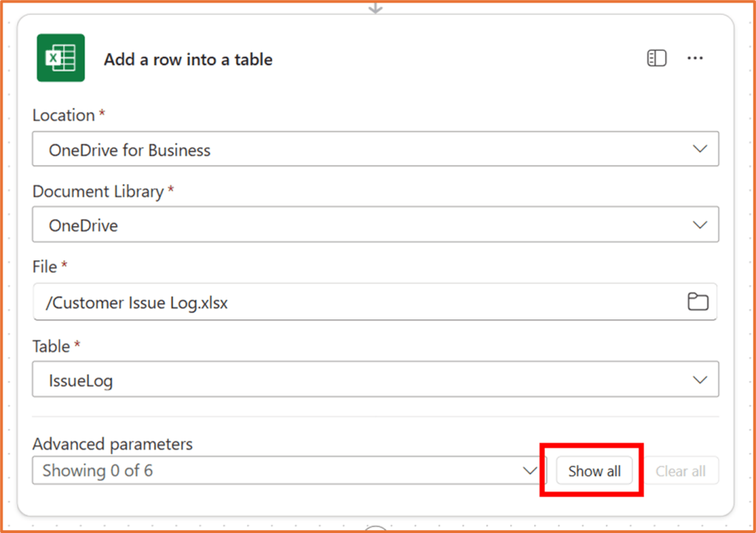Viewport: 756px width, 533px height.
Task: Click the side panel layout icon
Action: point(656,58)
